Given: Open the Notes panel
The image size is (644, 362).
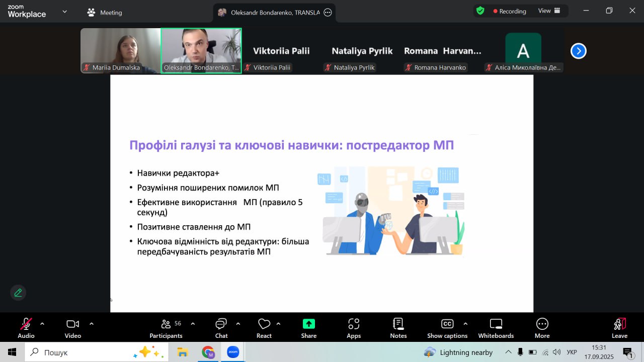Looking at the screenshot, I should coord(398,328).
